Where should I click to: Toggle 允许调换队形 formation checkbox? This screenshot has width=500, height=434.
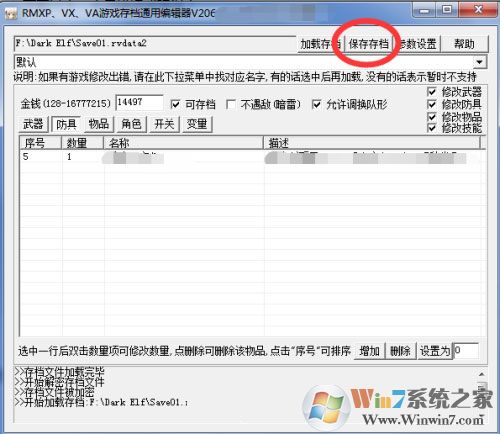tap(316, 105)
